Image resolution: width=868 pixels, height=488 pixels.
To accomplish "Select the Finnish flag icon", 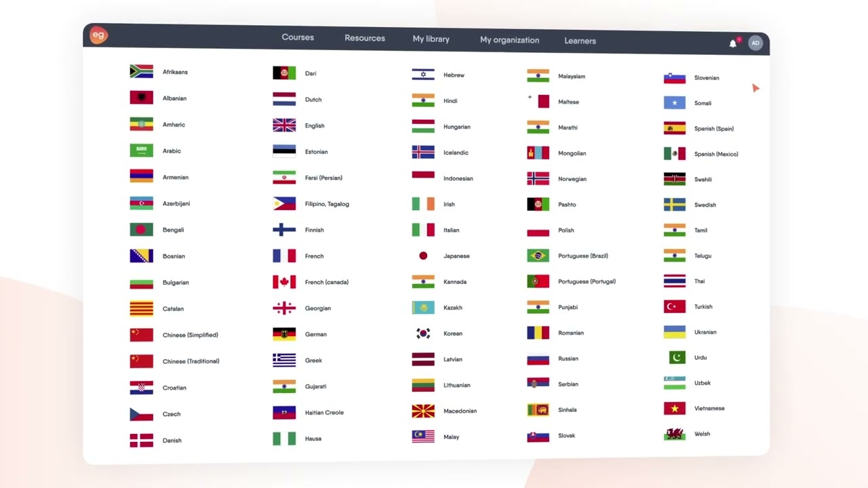I will click(284, 230).
